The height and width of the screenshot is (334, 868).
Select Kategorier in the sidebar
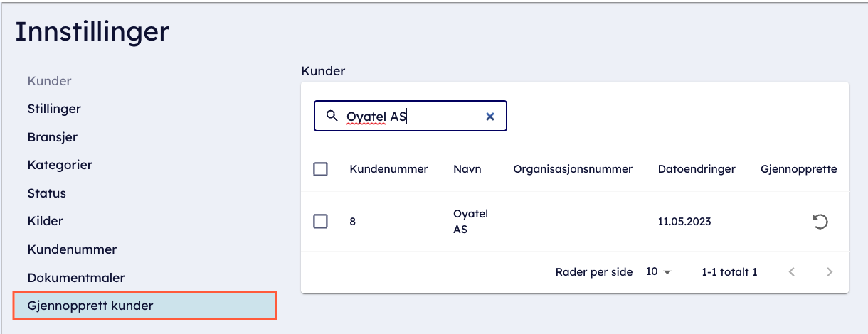coord(60,165)
